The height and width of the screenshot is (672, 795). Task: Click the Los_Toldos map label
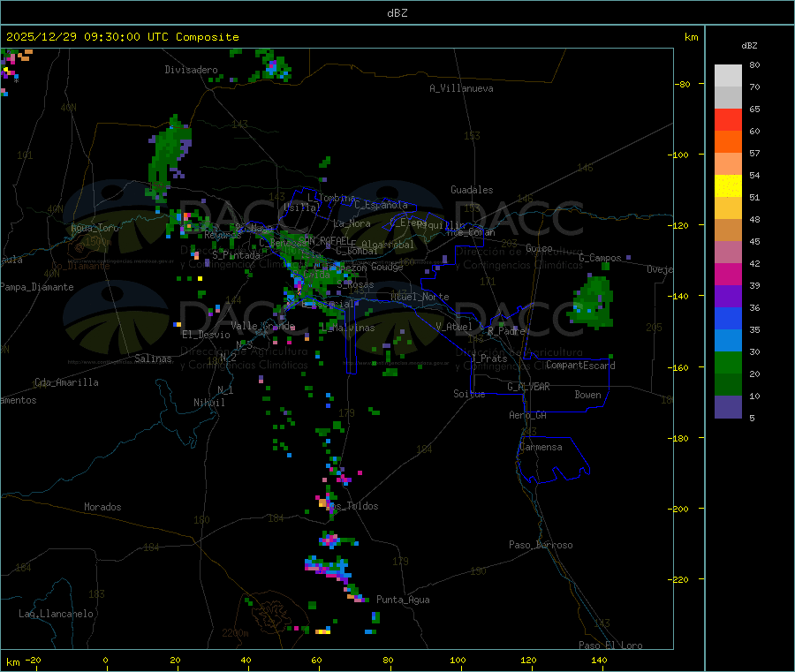[352, 506]
